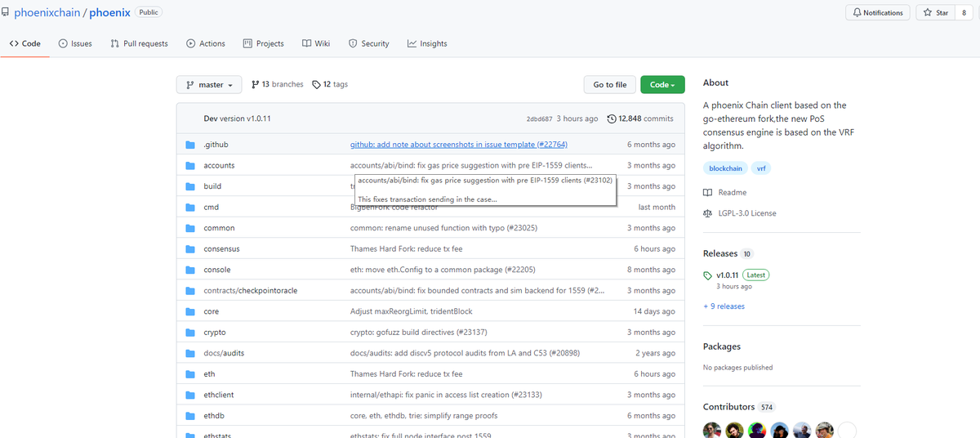Click the 'Public' repository badge

pyautogui.click(x=149, y=12)
